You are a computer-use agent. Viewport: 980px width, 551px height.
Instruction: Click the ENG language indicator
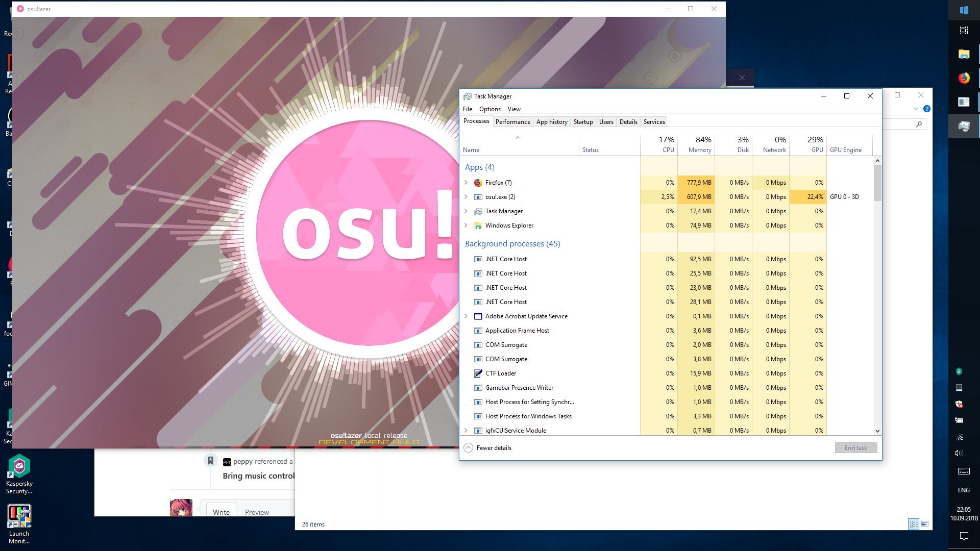tap(964, 490)
